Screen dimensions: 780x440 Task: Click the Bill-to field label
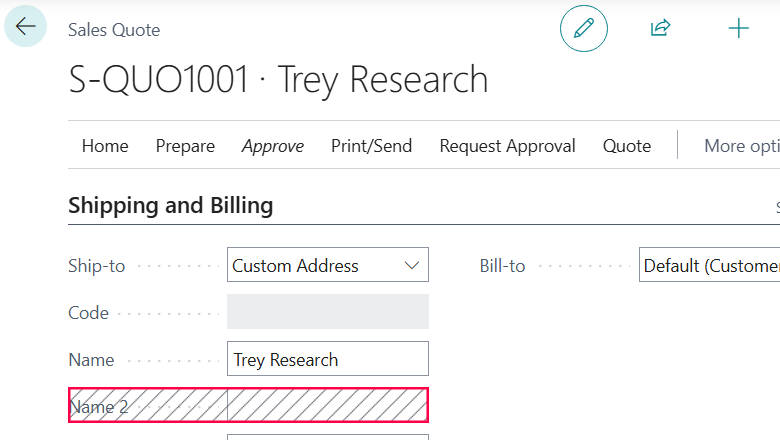pyautogui.click(x=502, y=266)
